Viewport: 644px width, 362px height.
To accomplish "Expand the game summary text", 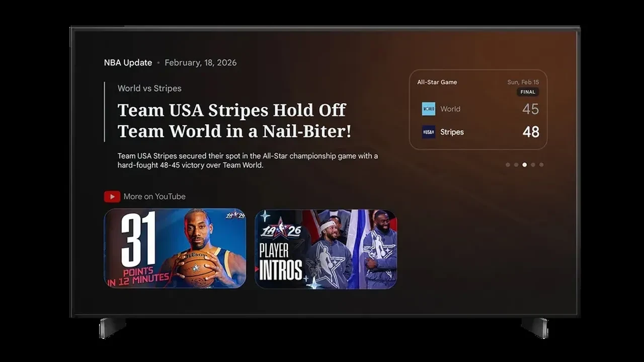I will (247, 160).
